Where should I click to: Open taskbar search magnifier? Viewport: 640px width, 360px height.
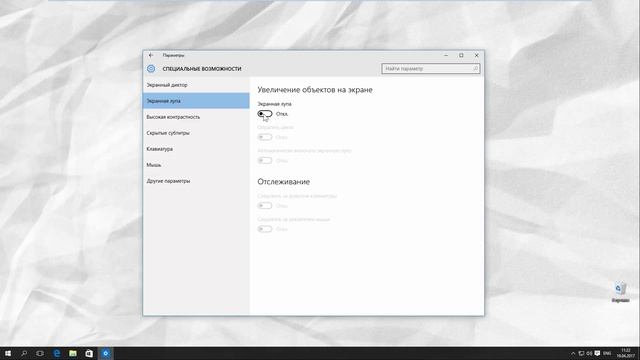[x=24, y=353]
